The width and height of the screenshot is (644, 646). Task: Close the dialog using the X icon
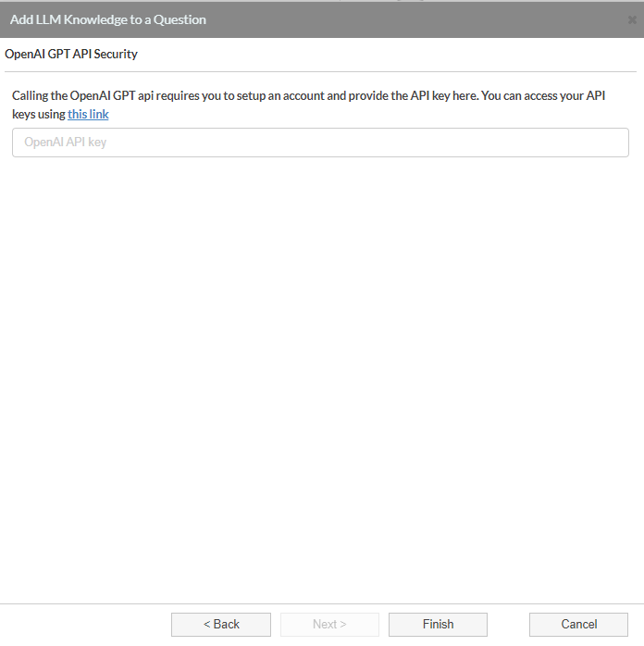point(632,19)
